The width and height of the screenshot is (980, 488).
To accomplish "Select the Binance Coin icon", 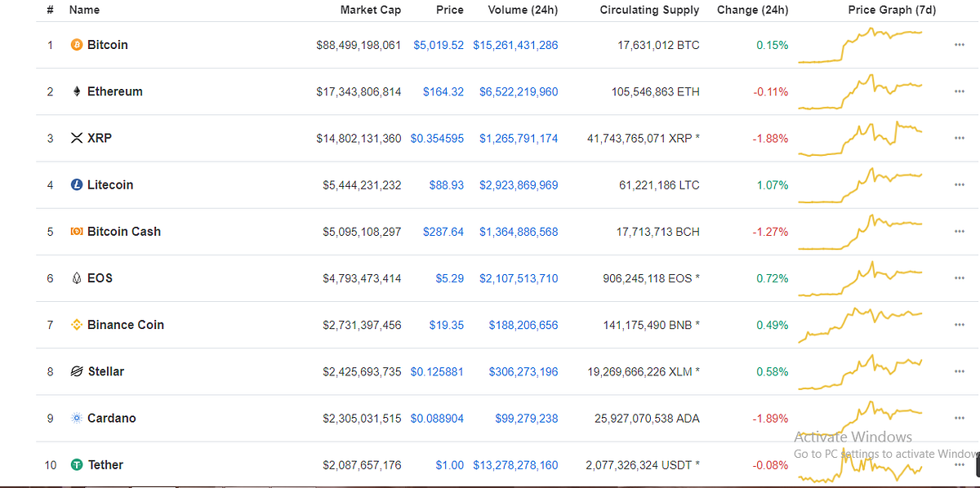I will 75,324.
